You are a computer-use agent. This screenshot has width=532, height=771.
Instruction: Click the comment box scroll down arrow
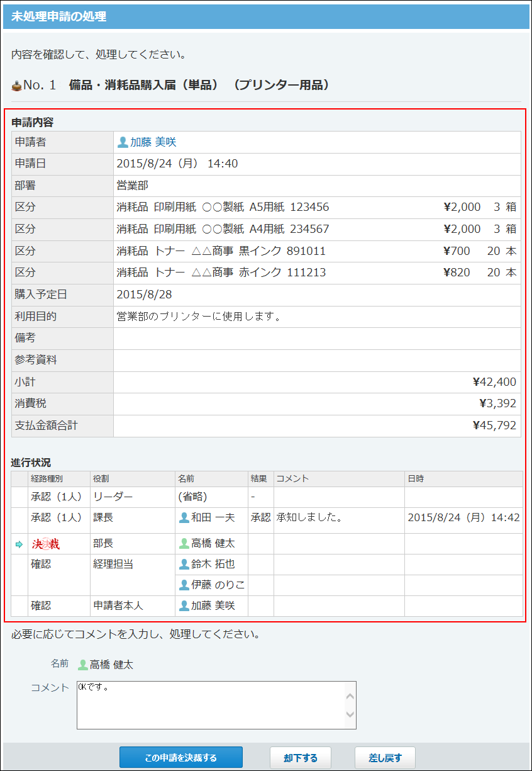pyautogui.click(x=350, y=714)
